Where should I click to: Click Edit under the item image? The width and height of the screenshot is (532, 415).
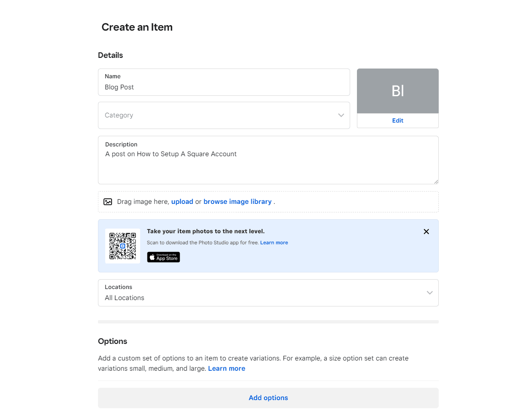pos(398,121)
